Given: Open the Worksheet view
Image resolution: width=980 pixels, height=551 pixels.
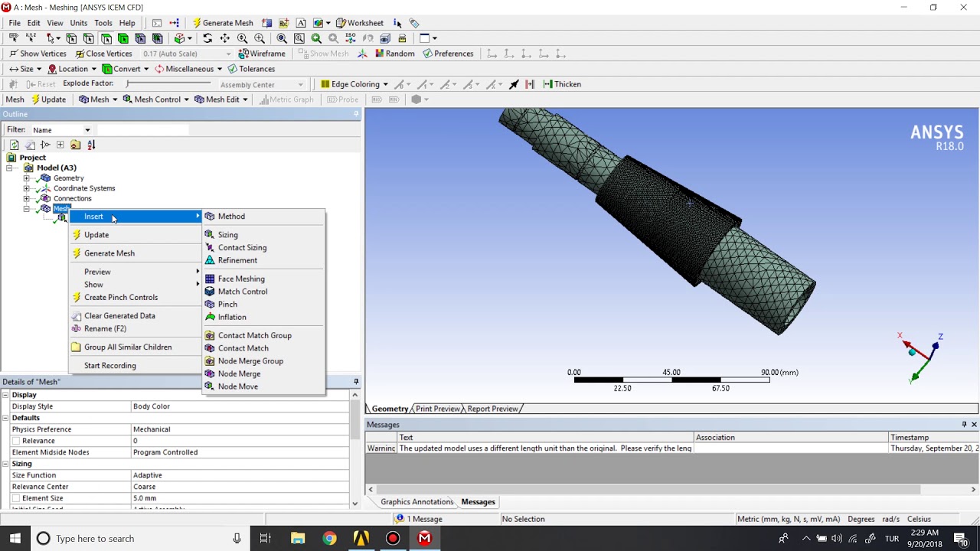Looking at the screenshot, I should click(x=360, y=23).
